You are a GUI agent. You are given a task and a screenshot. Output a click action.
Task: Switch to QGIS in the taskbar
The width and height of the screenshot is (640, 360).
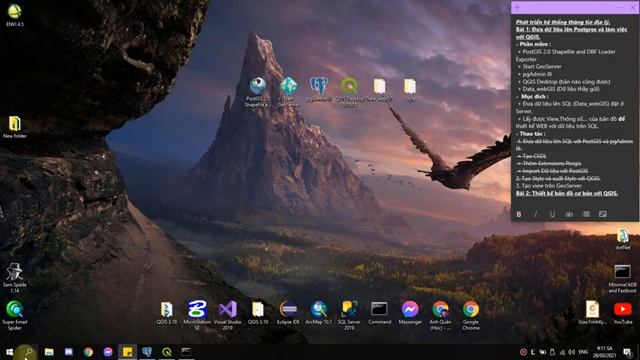(167, 352)
